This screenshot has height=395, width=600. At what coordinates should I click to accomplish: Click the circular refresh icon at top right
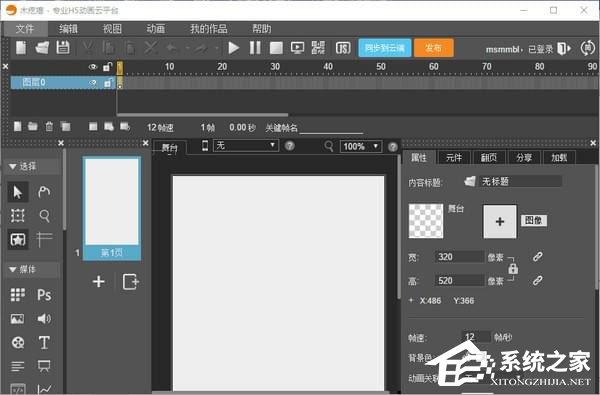pyautogui.click(x=587, y=48)
